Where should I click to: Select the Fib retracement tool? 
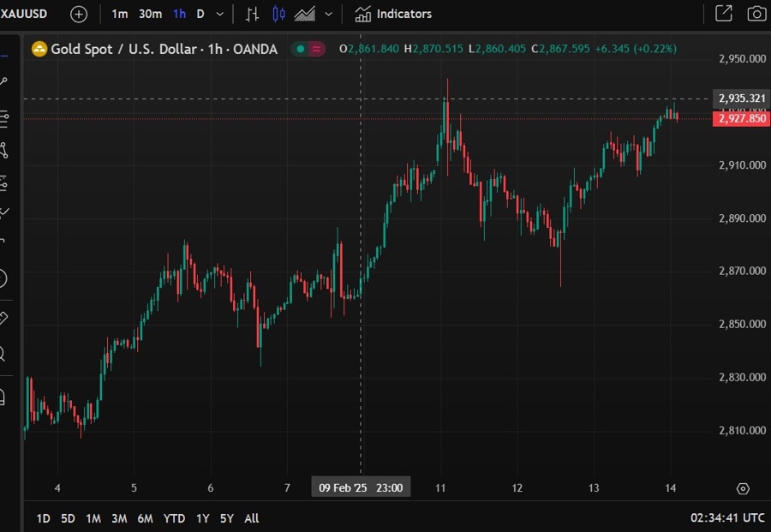point(3,118)
